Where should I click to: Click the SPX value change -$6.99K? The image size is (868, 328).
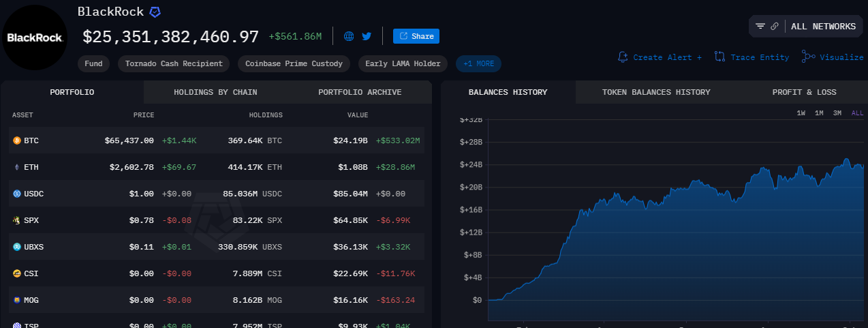[x=393, y=220]
